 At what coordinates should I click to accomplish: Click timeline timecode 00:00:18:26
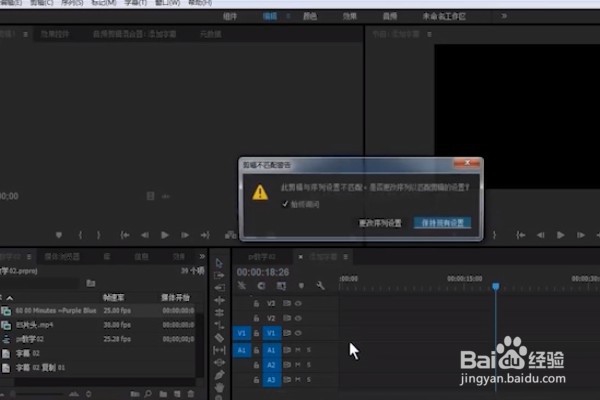point(263,272)
